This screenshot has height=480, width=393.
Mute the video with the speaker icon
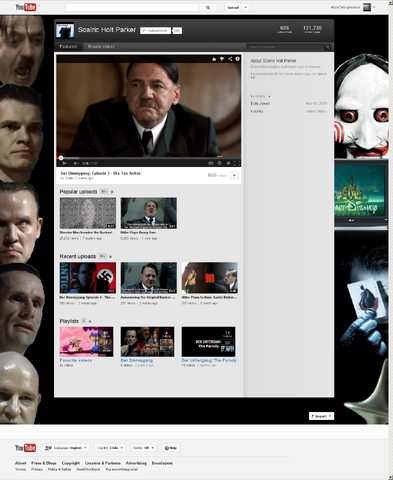click(76, 163)
